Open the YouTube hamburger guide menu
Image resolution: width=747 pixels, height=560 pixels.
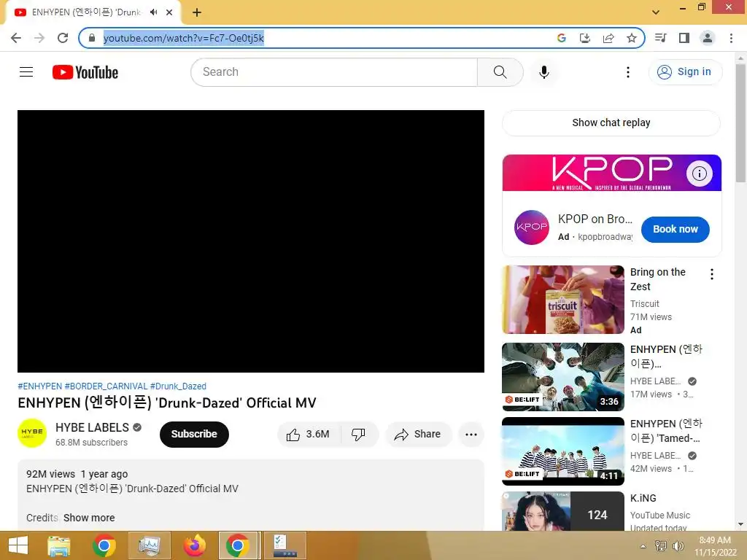pyautogui.click(x=26, y=72)
